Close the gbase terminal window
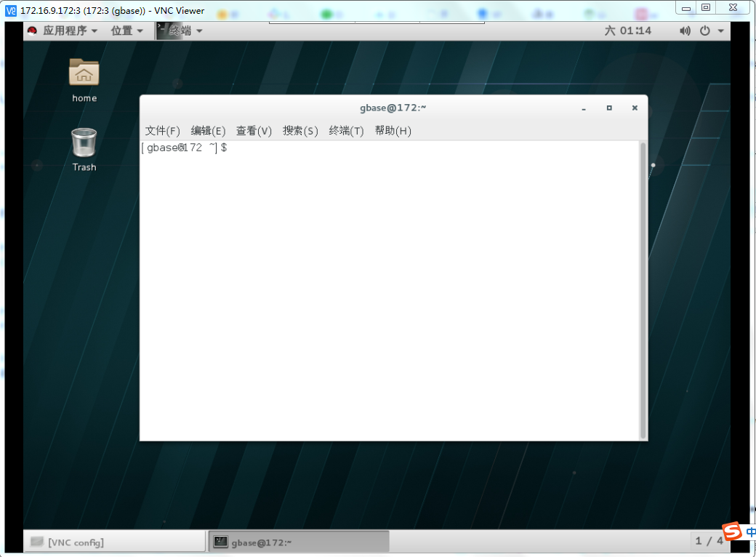 [635, 108]
